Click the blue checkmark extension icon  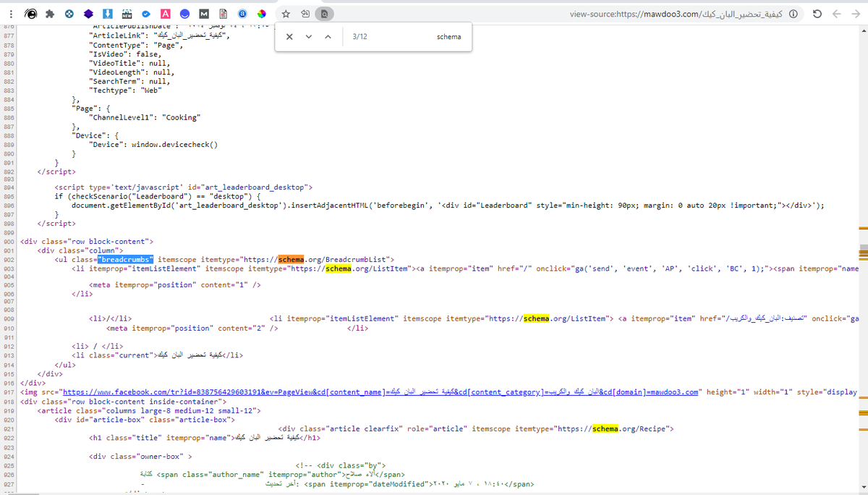(146, 14)
